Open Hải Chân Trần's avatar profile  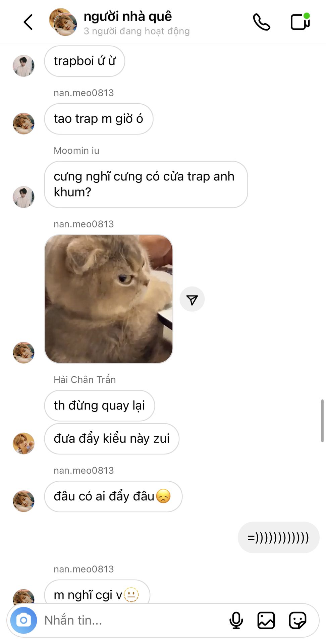23,443
